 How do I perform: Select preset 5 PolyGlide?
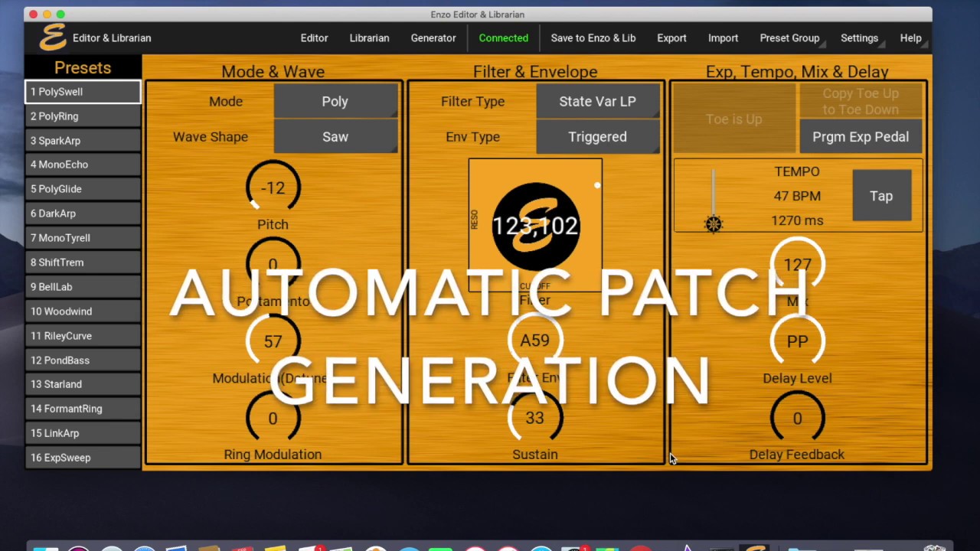pyautogui.click(x=83, y=189)
